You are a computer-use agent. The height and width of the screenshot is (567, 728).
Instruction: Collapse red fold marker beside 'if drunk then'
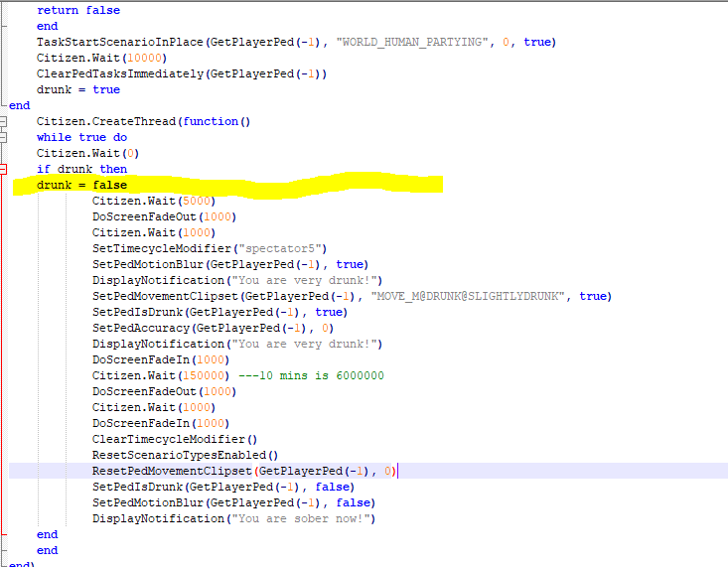tap(3, 169)
